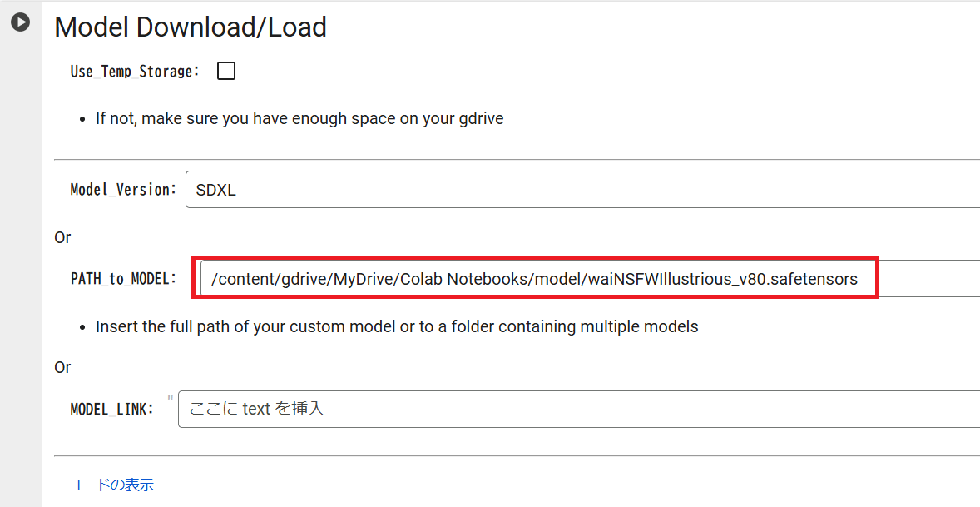Enable the Use Temp Storage checkbox
The image size is (980, 507).
[x=225, y=70]
